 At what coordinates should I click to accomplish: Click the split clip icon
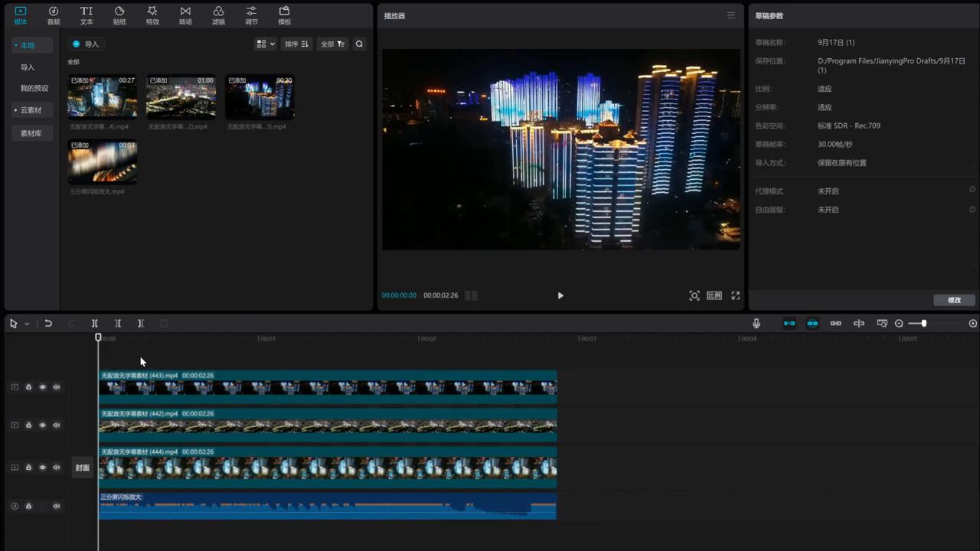pyautogui.click(x=95, y=324)
